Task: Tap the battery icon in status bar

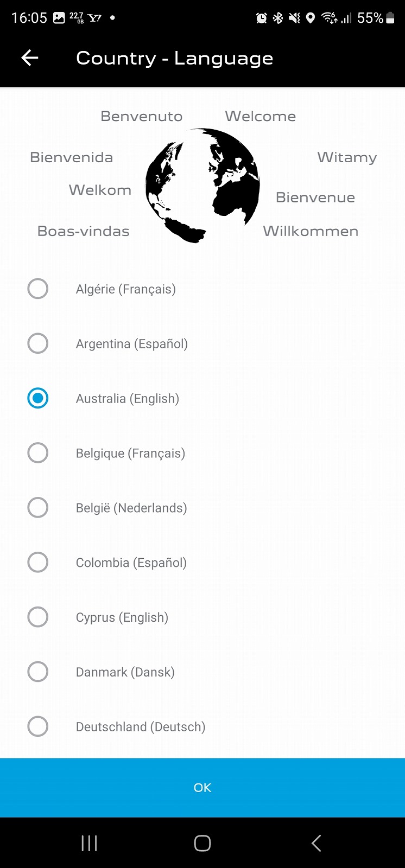Action: pos(390,18)
